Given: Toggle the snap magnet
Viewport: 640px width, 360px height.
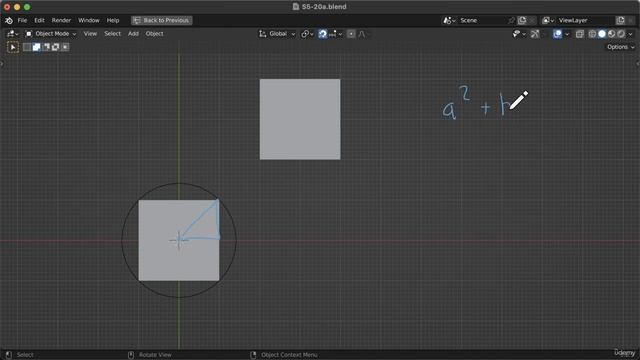Looking at the screenshot, I should tap(322, 34).
